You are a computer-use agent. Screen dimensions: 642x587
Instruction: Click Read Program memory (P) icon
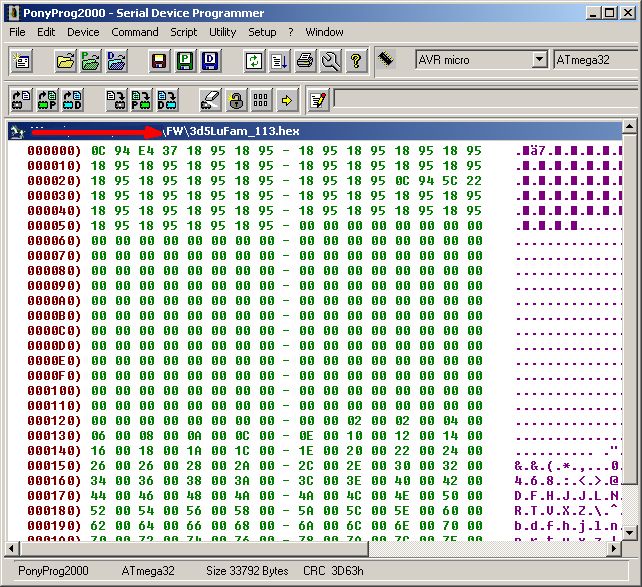(x=47, y=100)
